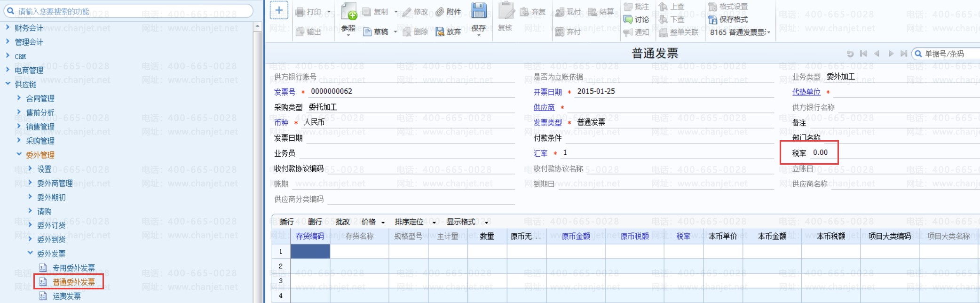Click the refresh arrow beside navigation
The image size is (980, 303).
click(850, 54)
